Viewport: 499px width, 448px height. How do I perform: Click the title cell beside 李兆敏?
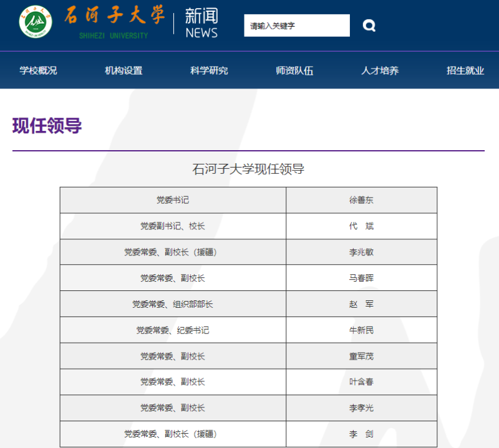pyautogui.click(x=173, y=252)
